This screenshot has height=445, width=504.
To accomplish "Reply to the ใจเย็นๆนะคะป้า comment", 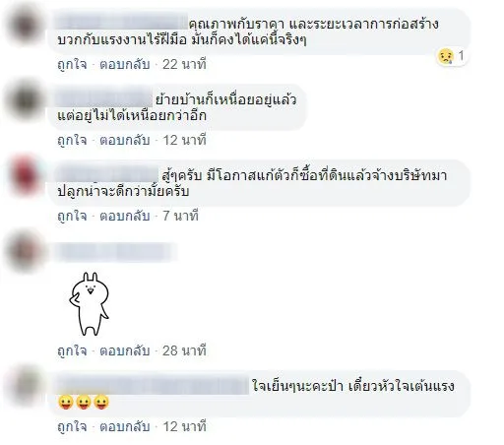I will coord(125,426).
